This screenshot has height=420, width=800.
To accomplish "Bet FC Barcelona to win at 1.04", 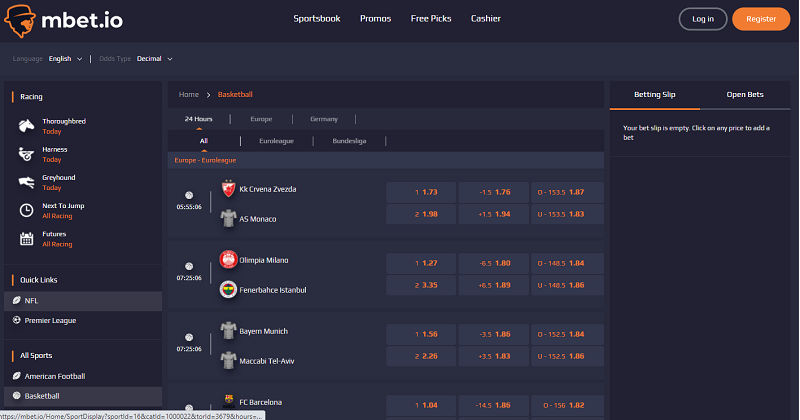I will click(x=421, y=405).
